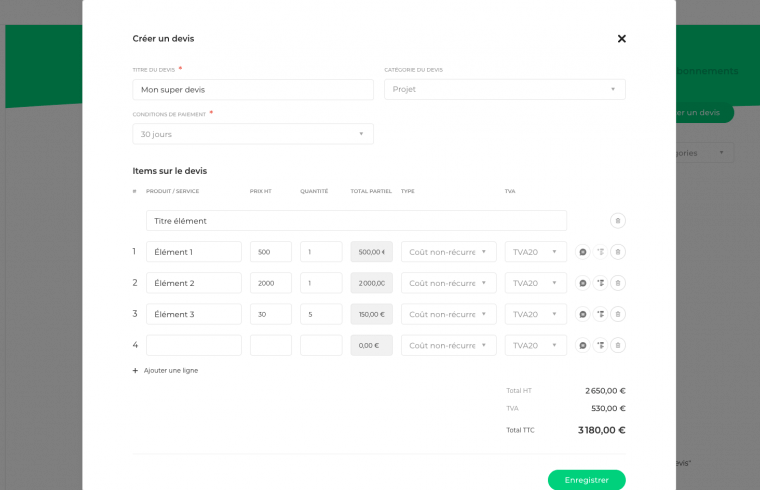Open the Type dropdown for row 4
760x490 pixels.
(448, 346)
